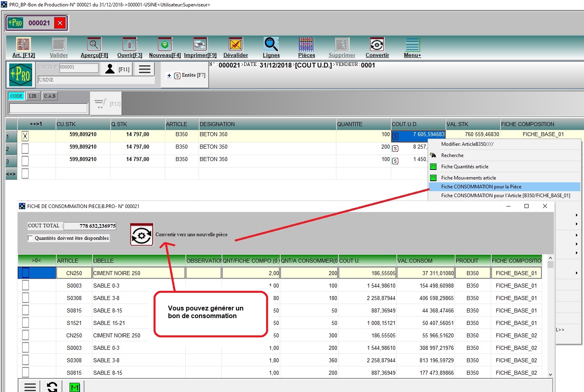Click the >0< column header
This screenshot has width=584, height=392.
click(x=37, y=261)
